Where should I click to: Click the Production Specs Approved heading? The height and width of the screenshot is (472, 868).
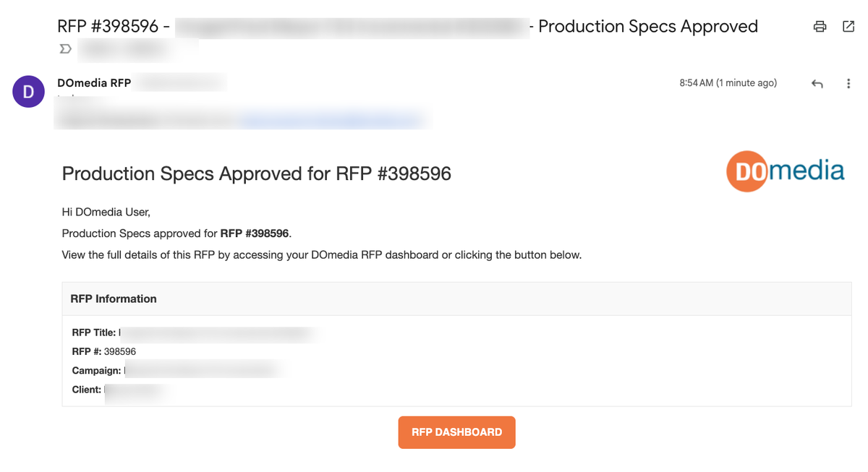pos(256,173)
